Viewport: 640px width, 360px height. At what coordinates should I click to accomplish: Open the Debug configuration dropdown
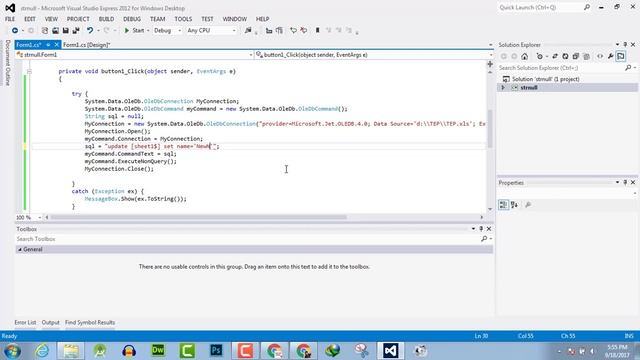(x=167, y=31)
